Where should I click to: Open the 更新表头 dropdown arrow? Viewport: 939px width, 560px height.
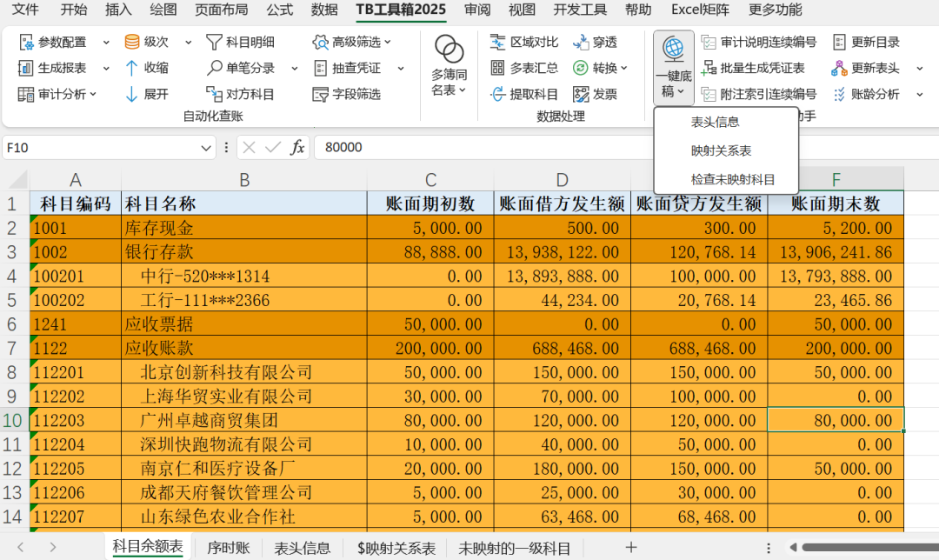pos(922,67)
